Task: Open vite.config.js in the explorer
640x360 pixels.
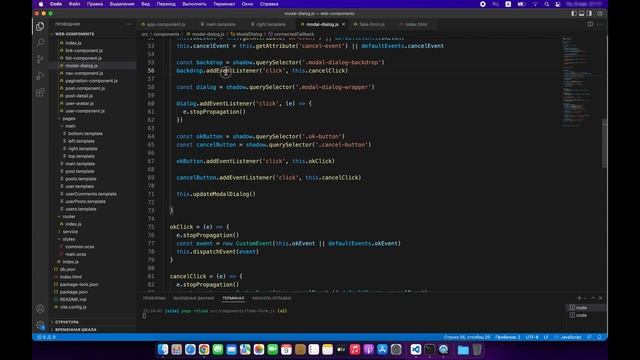Action: pos(73,307)
